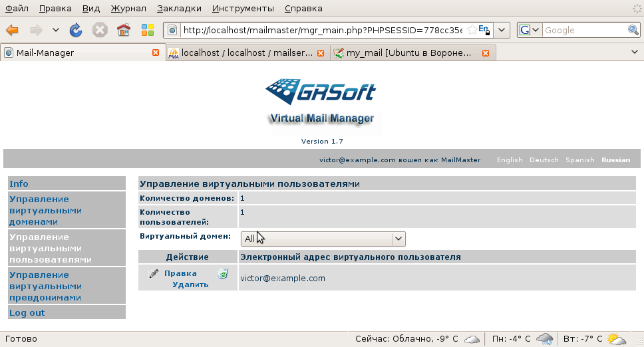Switch to the Mail-Manager tab
This screenshot has width=644, height=347.
pos(82,53)
